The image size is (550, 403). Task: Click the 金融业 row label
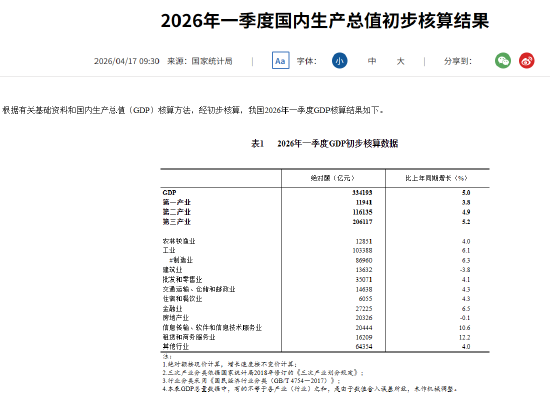pyautogui.click(x=172, y=309)
